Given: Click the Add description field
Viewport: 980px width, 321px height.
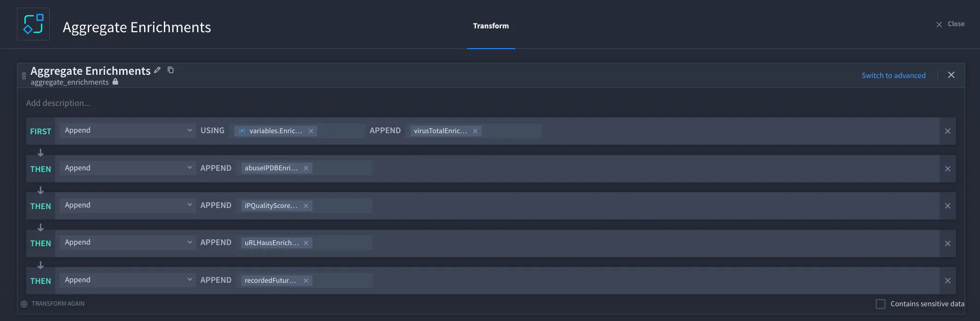Looking at the screenshot, I should click(x=58, y=103).
